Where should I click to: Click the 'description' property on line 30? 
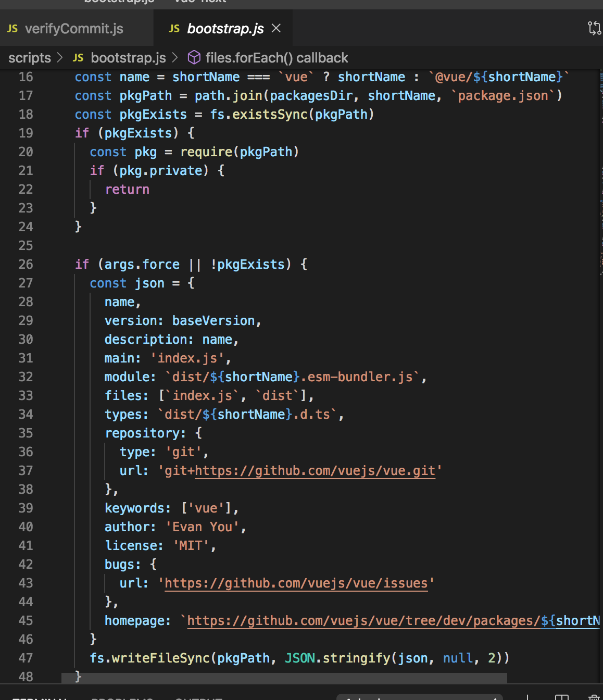click(x=146, y=340)
